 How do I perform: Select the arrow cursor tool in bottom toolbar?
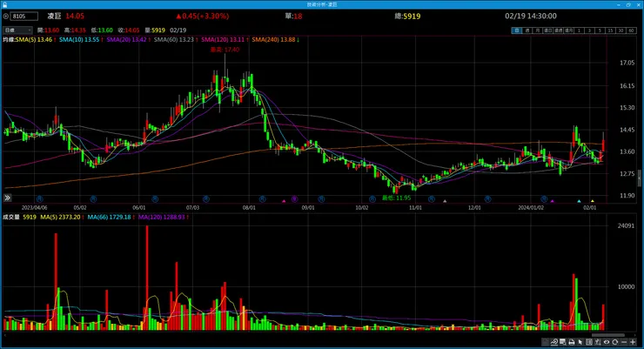pos(580,342)
